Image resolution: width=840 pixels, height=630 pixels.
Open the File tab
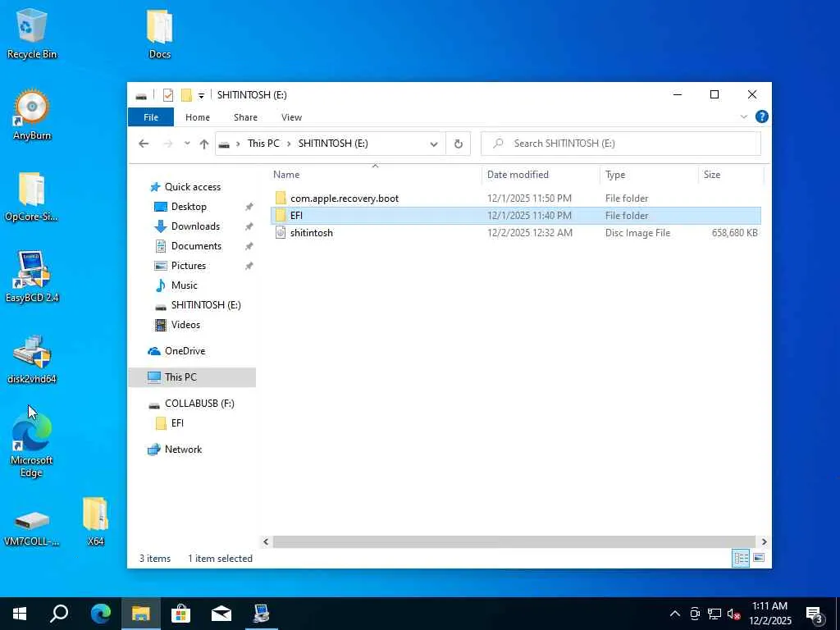151,117
